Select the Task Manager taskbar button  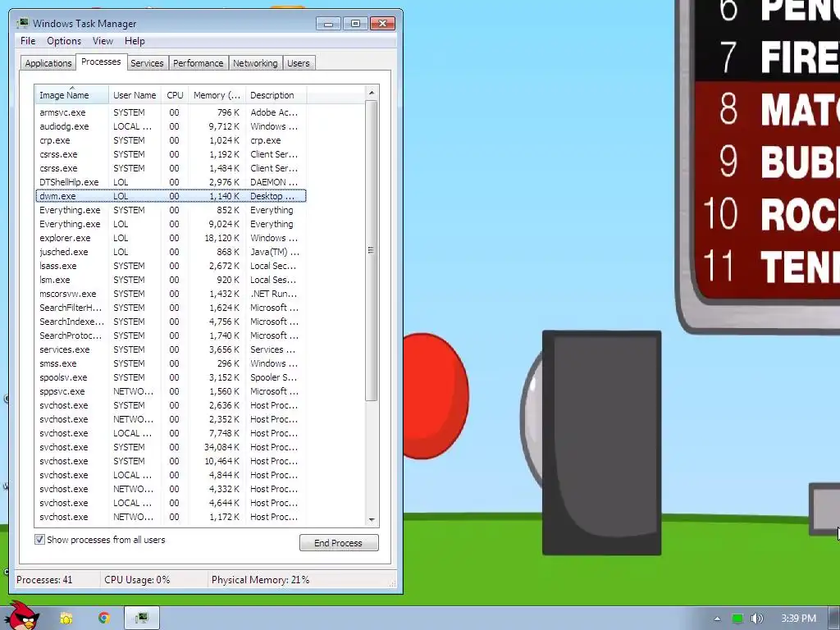point(142,619)
